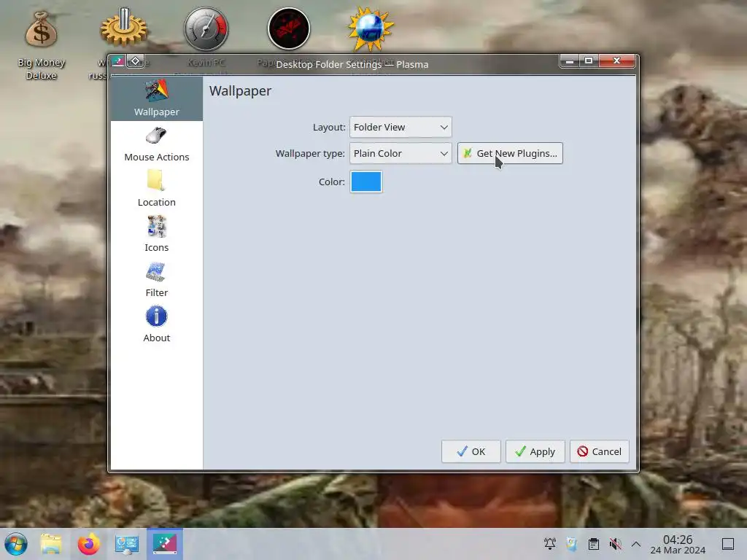747x560 pixels.
Task: Open System Settings taskbar icon
Action: [x=127, y=544]
